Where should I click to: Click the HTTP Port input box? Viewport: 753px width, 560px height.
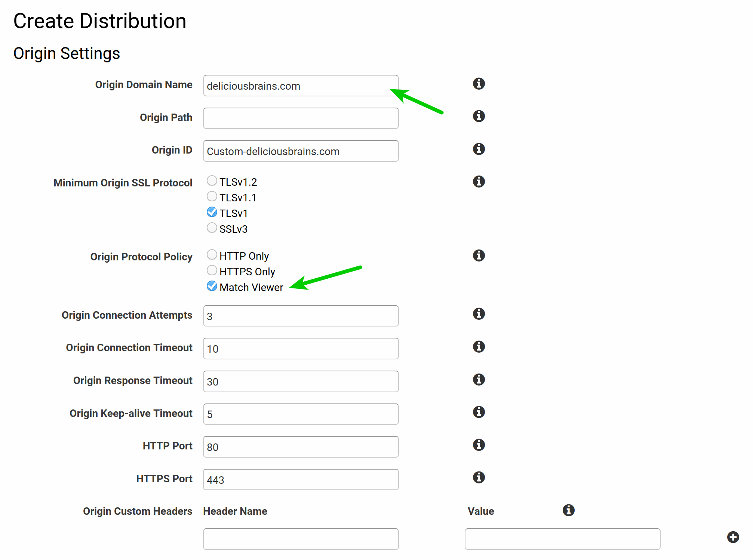click(301, 447)
